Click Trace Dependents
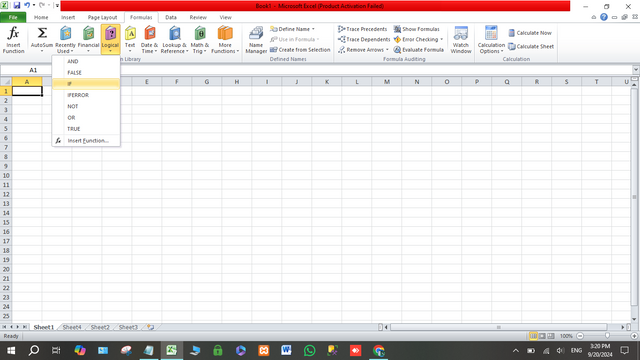This screenshot has width=640, height=360. 364,39
